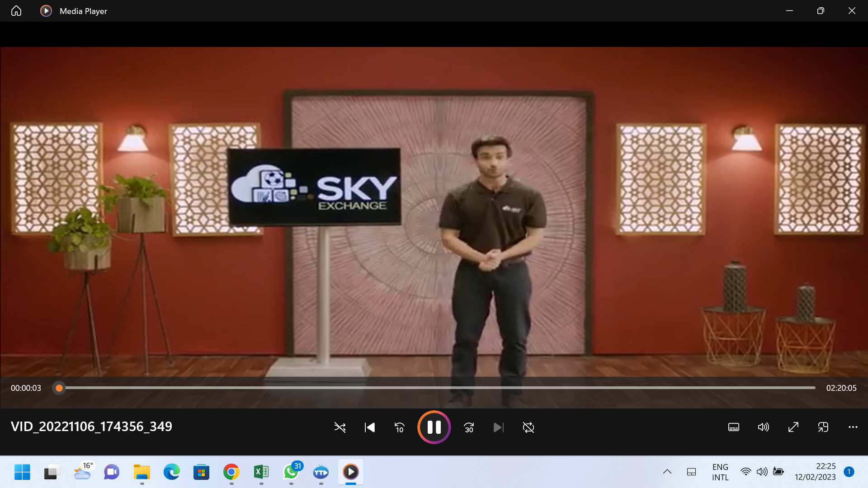Image resolution: width=868 pixels, height=488 pixels.
Task: Click the Media Player taskbar icon
Action: coord(350,472)
